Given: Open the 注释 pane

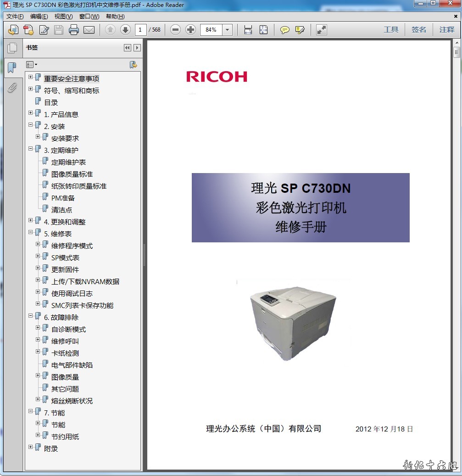Looking at the screenshot, I should [446, 30].
